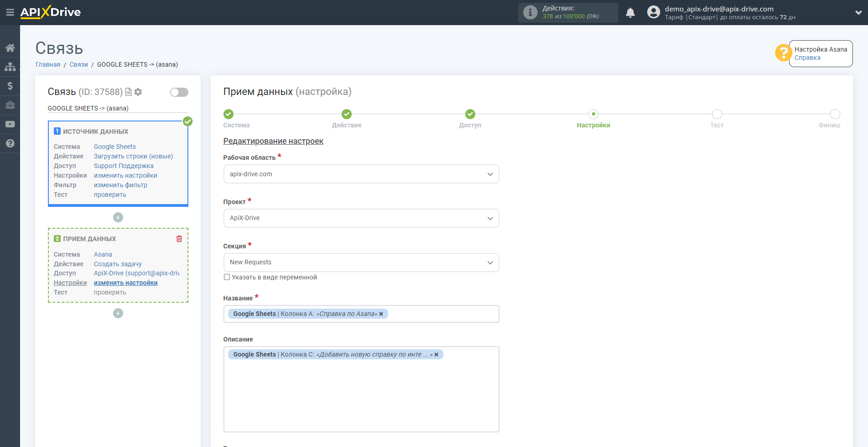Open the video tutorials icon in sidebar

[10, 124]
